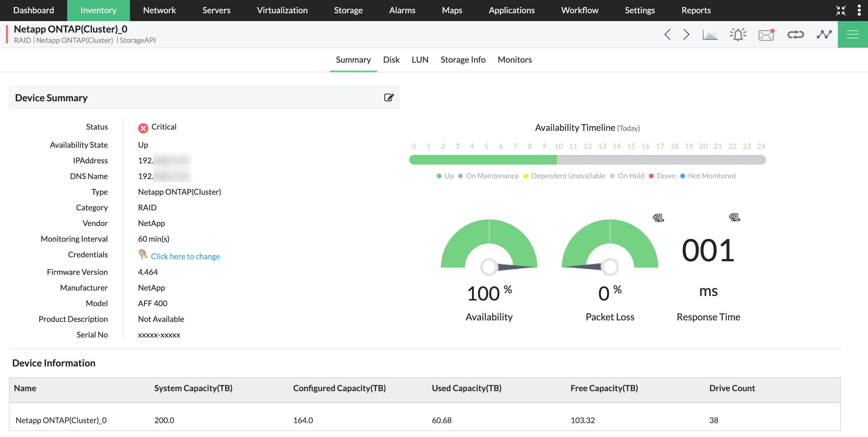Click the AFF 400 model value
Image resolution: width=868 pixels, height=437 pixels.
[152, 303]
